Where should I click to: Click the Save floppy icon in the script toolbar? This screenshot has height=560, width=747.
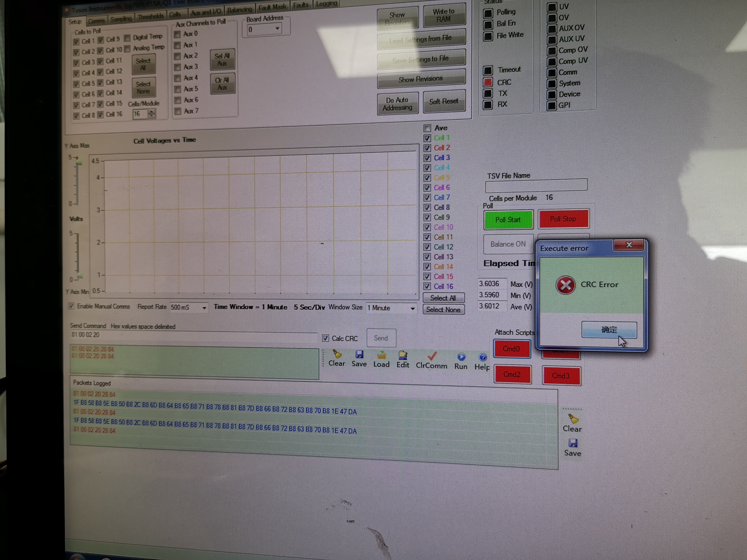(x=359, y=354)
